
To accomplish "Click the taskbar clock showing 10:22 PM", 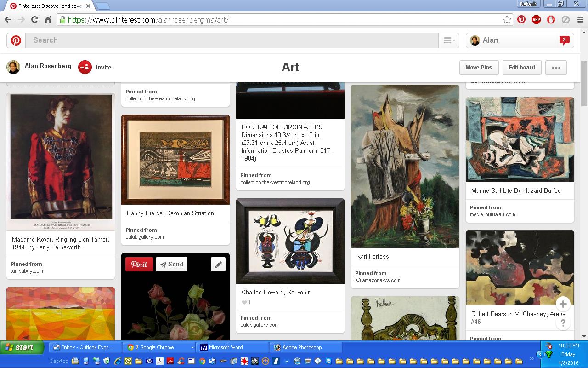I will coord(569,345).
